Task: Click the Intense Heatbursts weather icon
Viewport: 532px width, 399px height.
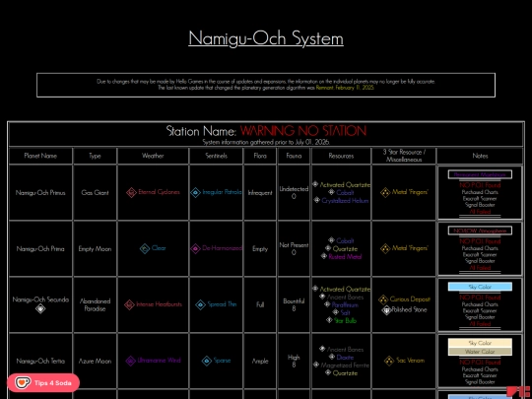Action: [129, 304]
